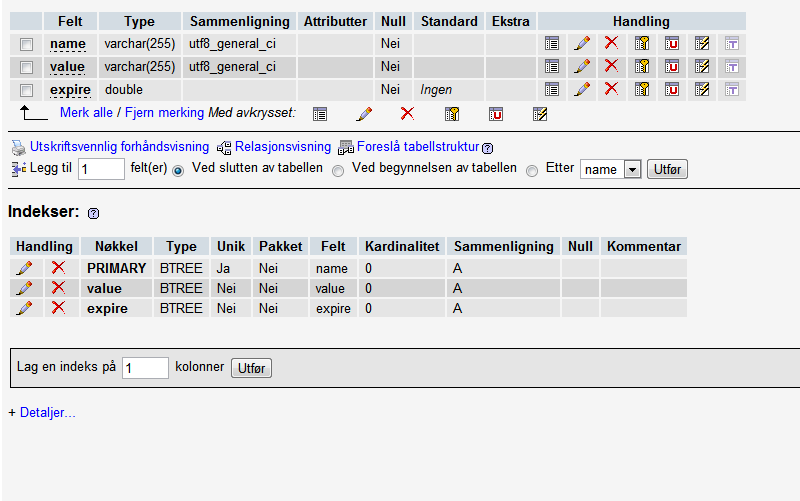Image resolution: width=800 pixels, height=501 pixels.
Task: Click the edit pencil for the name field
Action: pos(582,43)
